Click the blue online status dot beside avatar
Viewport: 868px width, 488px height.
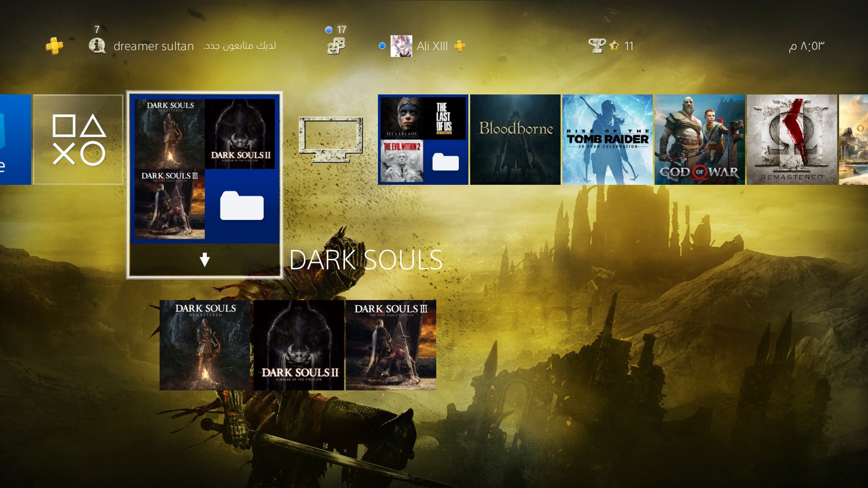pos(382,46)
